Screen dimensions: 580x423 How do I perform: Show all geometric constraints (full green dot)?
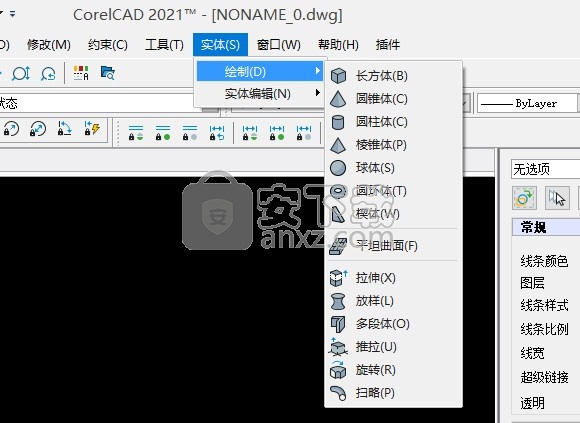[163, 133]
